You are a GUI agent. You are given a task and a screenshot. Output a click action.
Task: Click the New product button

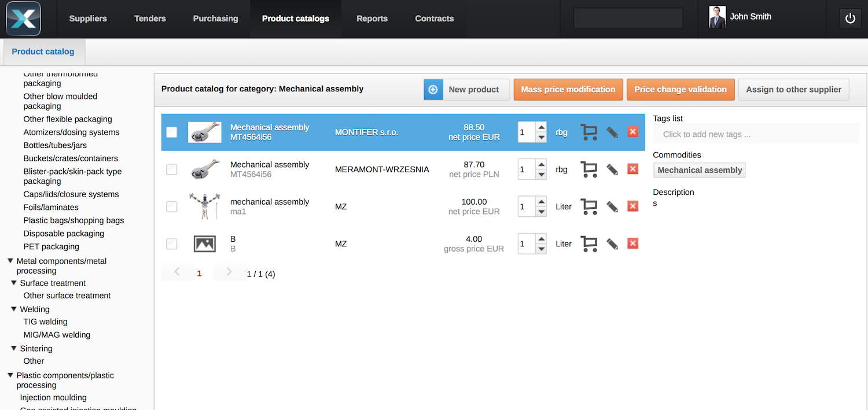tap(467, 90)
